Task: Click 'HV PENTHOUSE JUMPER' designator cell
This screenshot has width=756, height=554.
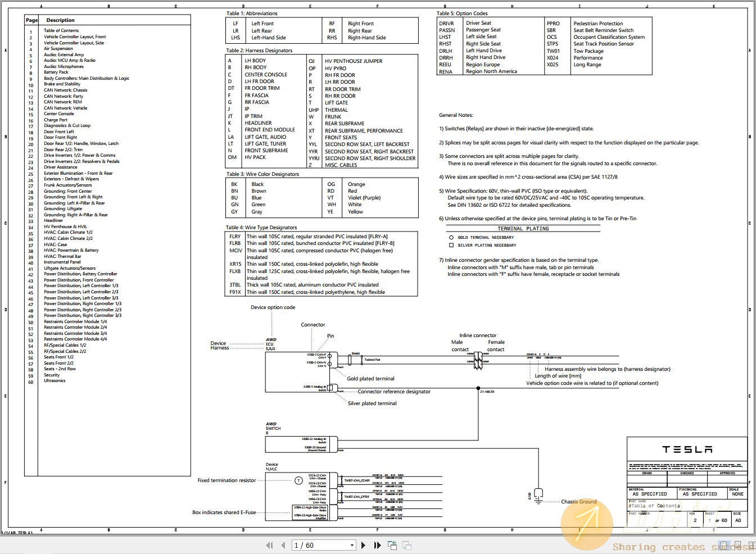Action: [x=354, y=61]
